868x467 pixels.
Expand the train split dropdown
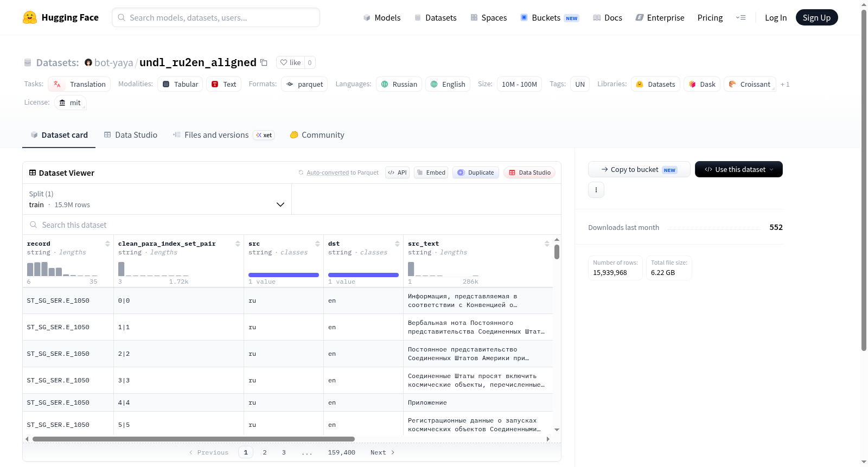tap(157, 199)
